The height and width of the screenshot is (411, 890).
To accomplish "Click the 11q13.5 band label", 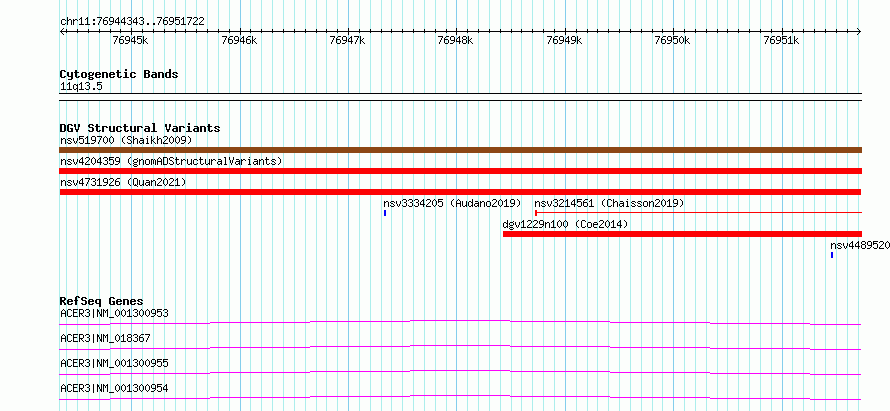I will 81,86.
